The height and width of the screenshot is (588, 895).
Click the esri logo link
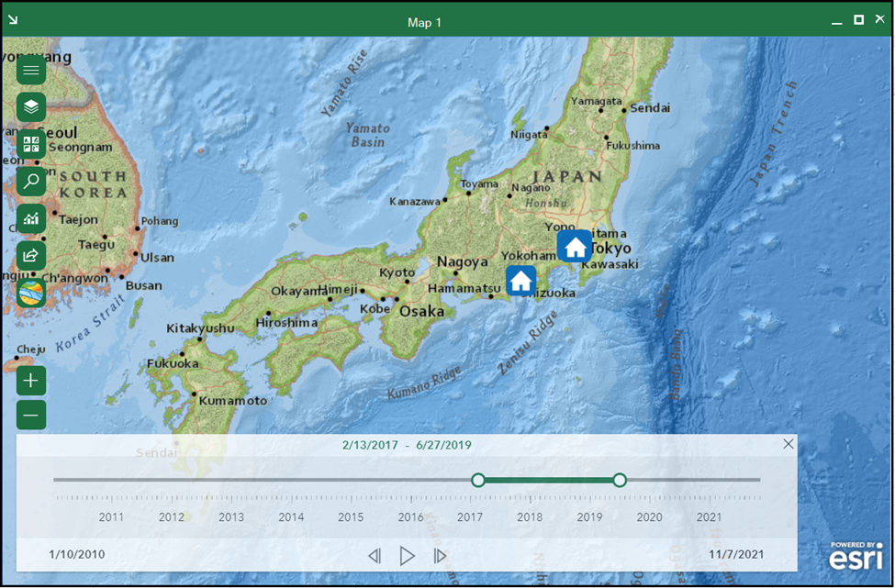pos(855,556)
